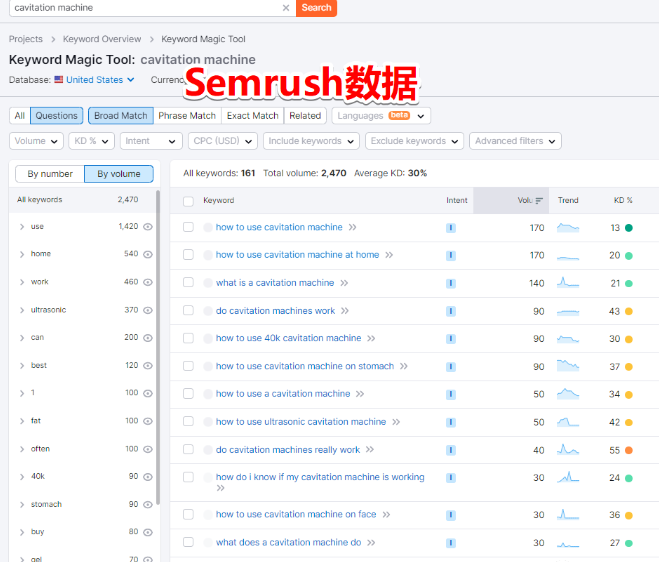
Task: Toggle grouping By number
Action: click(x=50, y=174)
